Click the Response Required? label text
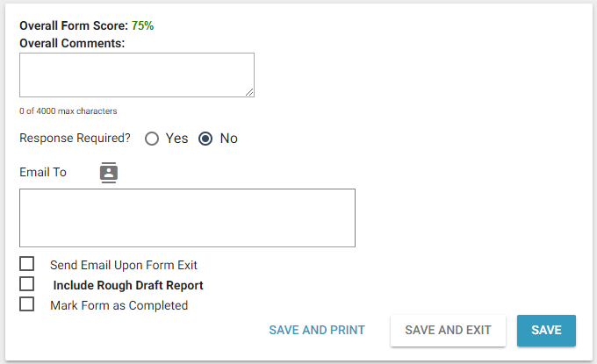597x364 pixels. 75,139
